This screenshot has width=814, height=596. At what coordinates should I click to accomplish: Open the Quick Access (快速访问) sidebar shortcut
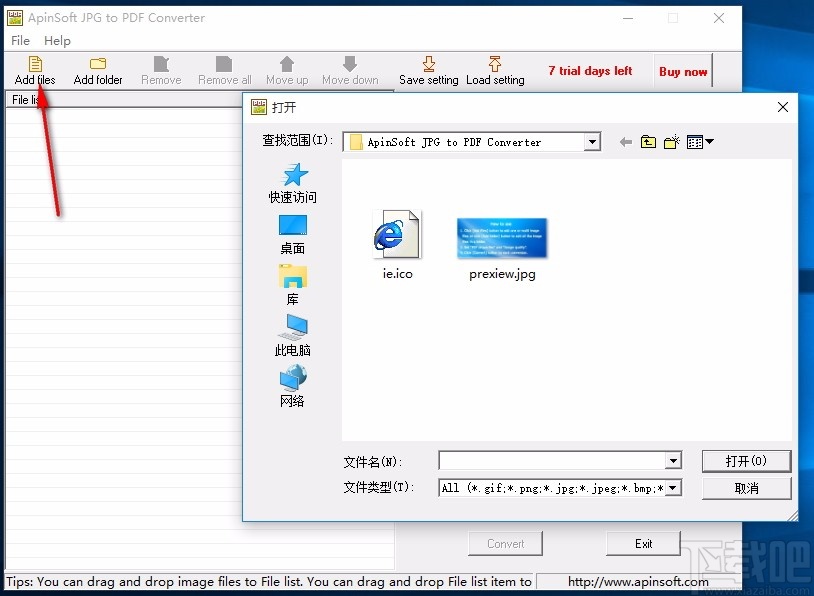[x=291, y=182]
